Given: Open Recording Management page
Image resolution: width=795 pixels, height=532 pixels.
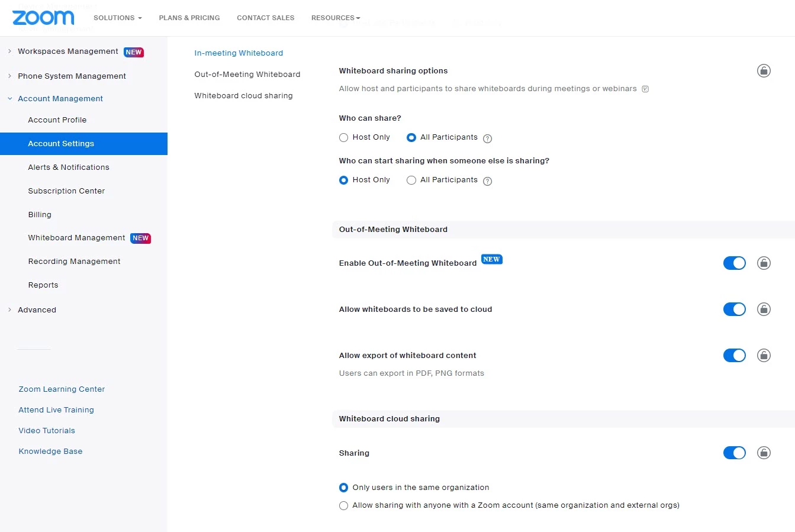Looking at the screenshot, I should pyautogui.click(x=74, y=261).
